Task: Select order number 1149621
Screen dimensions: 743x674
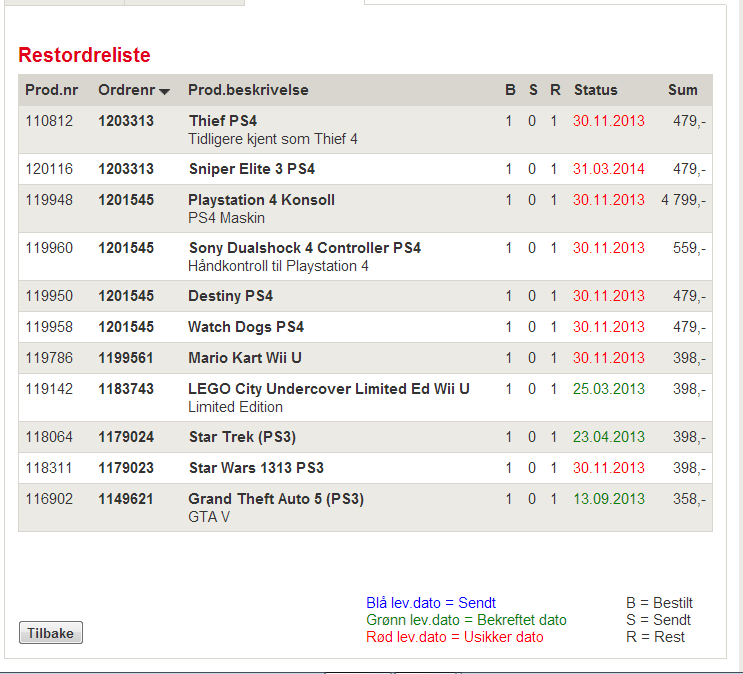Action: pyautogui.click(x=126, y=499)
